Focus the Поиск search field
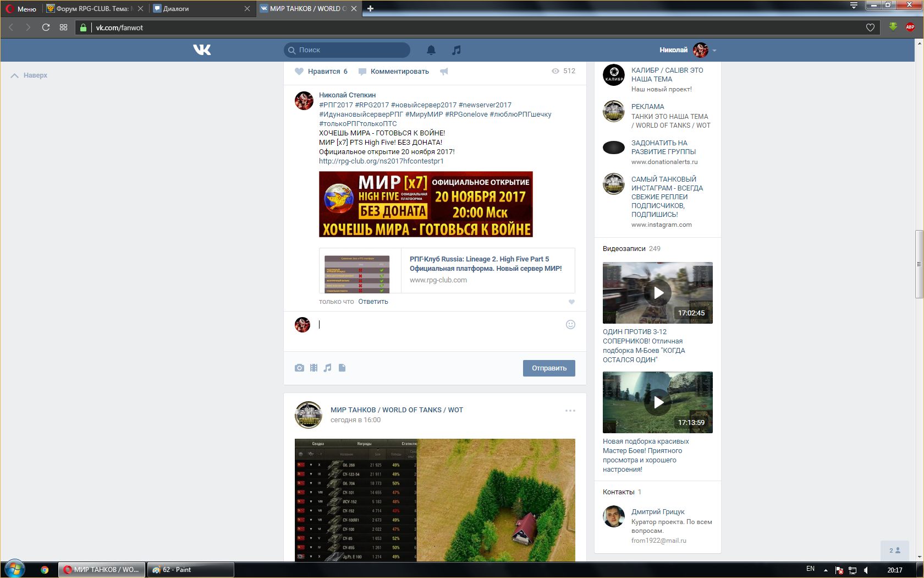Screen dimensions: 924x578 click(x=347, y=50)
